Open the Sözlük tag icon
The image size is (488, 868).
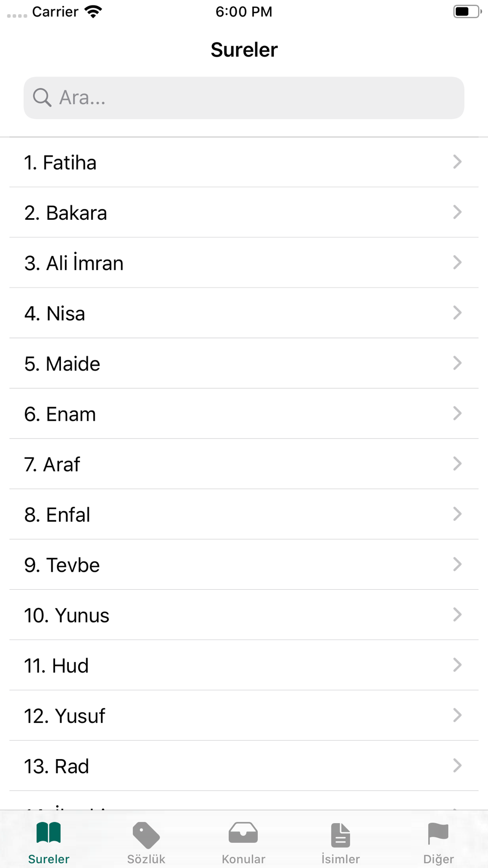[146, 835]
